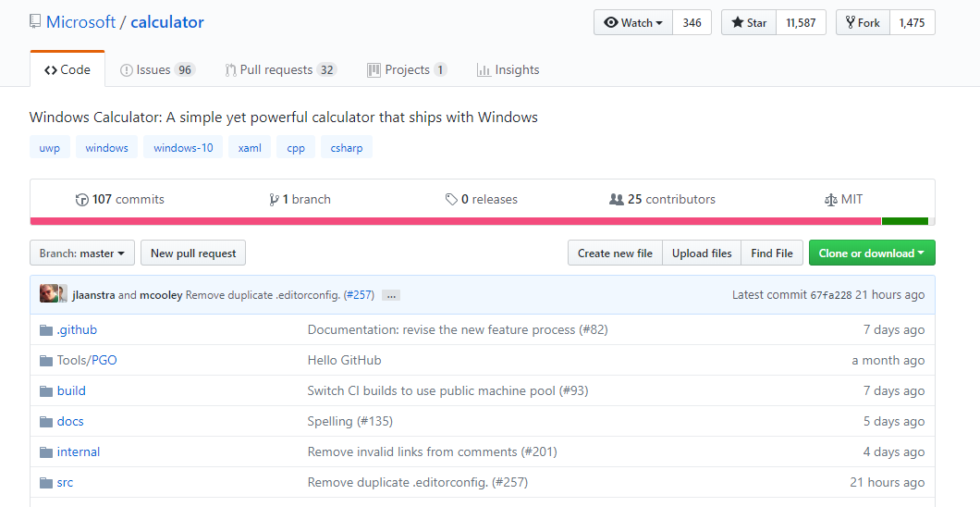Select the uwp topic tag
The height and width of the screenshot is (507, 980).
point(50,147)
